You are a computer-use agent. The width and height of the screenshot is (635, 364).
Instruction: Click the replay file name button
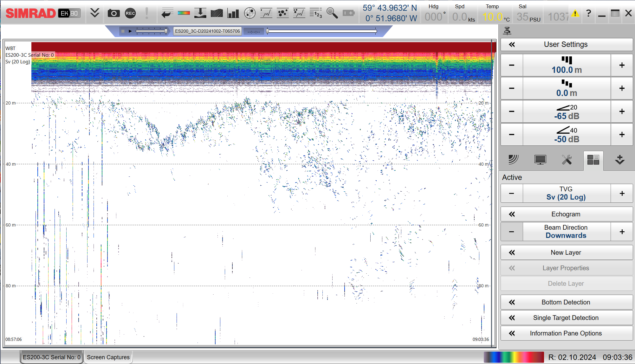207,31
